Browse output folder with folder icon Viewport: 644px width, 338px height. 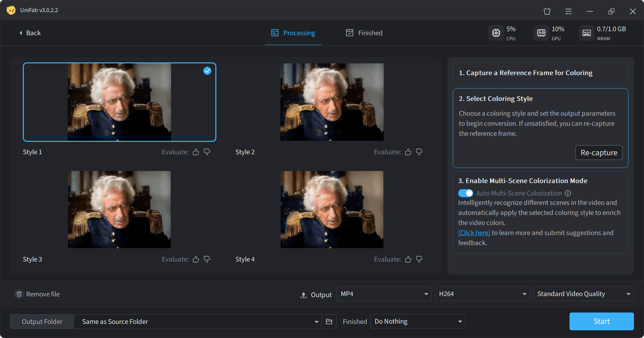329,322
